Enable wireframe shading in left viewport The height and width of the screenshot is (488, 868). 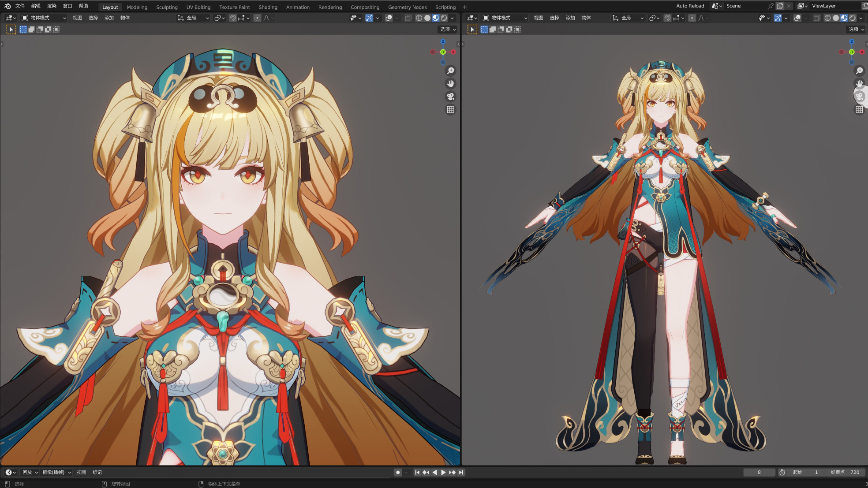(419, 18)
